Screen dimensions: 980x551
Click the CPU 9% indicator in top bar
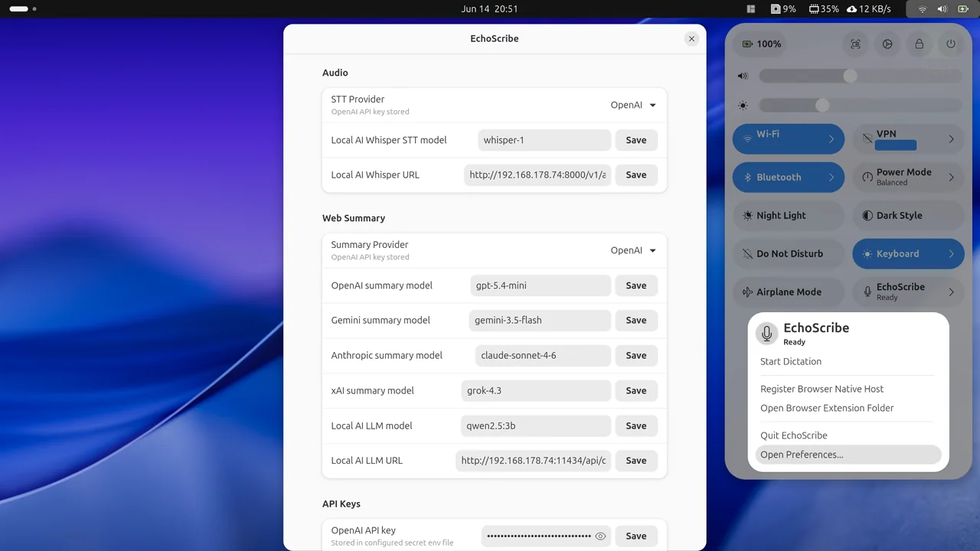(x=784, y=9)
